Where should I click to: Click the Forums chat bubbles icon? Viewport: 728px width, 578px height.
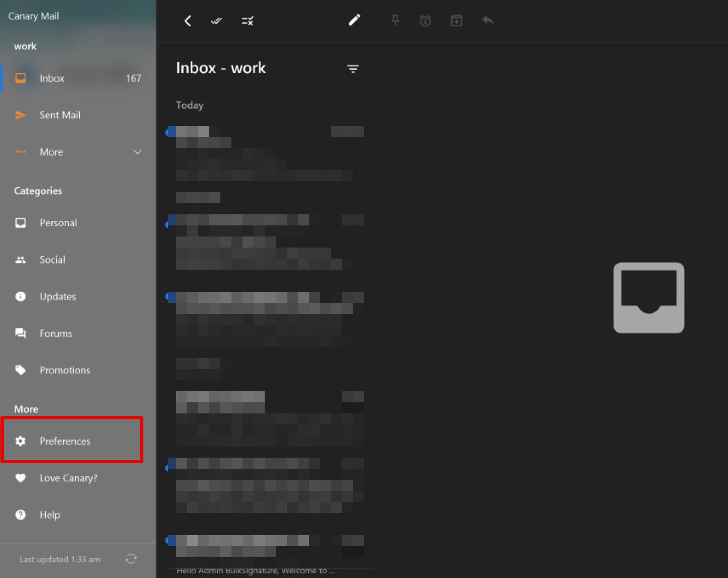click(20, 333)
